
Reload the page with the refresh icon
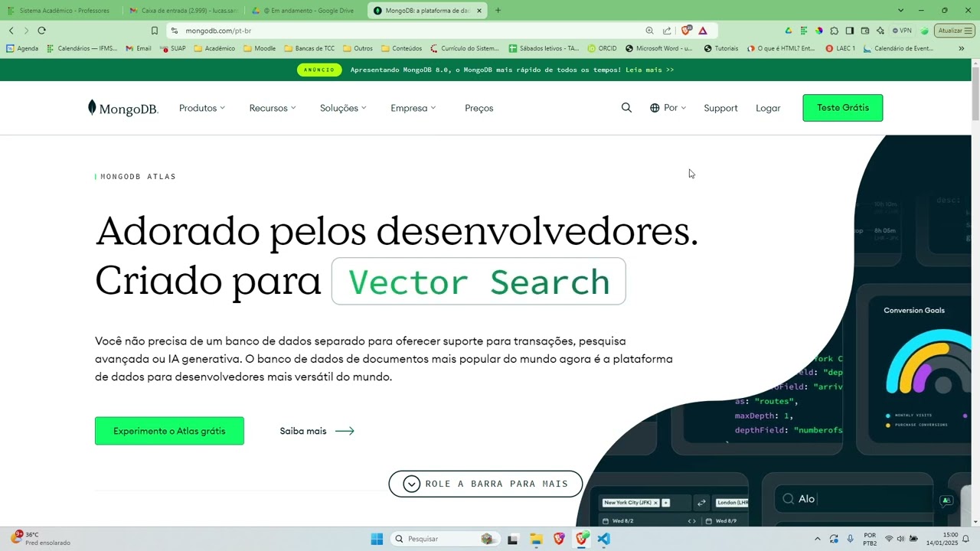41,31
